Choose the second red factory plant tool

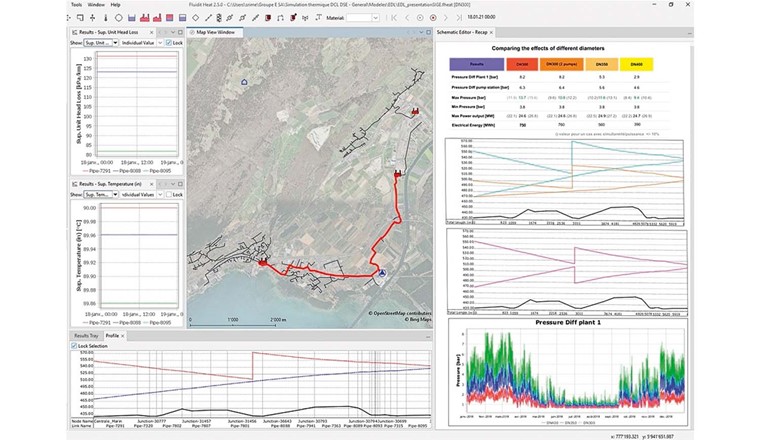coord(157,18)
